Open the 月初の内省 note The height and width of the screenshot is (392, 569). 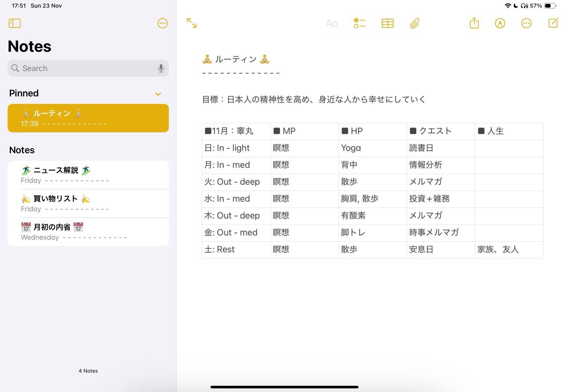pos(88,232)
